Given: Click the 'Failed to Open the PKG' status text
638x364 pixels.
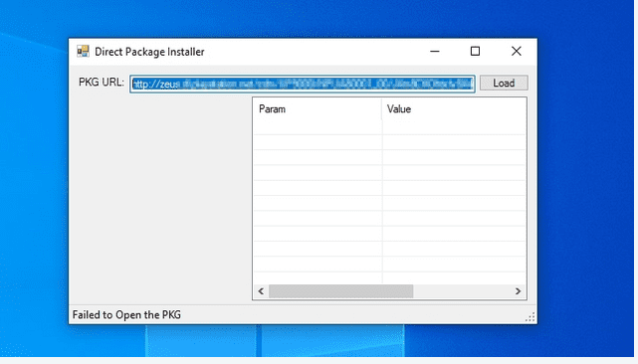Looking at the screenshot, I should pos(126,315).
